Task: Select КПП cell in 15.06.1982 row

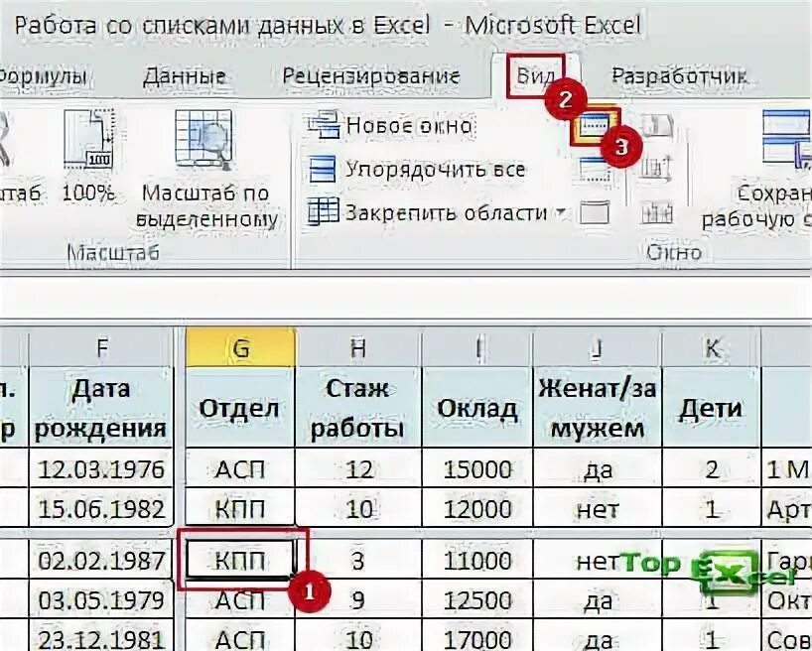Action: 240,508
